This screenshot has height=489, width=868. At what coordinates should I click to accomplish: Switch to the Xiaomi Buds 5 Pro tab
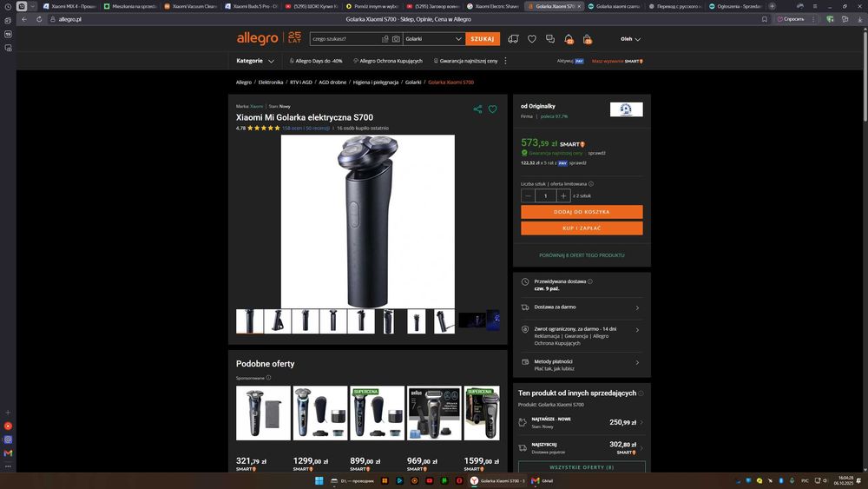click(251, 6)
